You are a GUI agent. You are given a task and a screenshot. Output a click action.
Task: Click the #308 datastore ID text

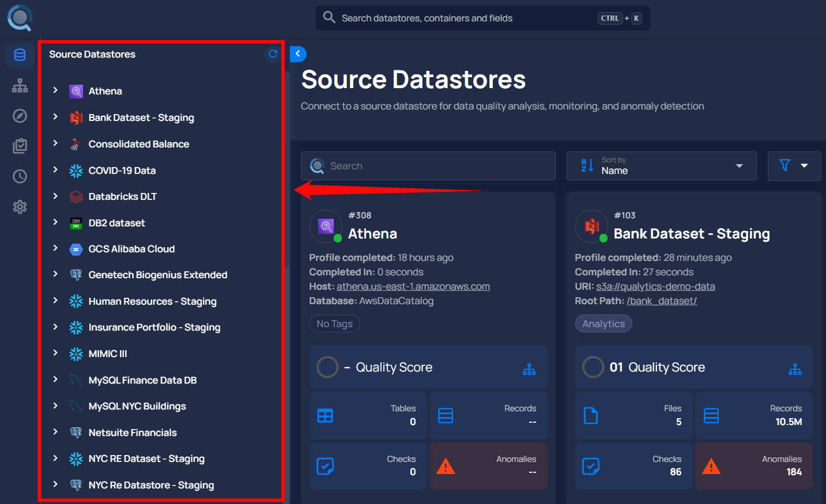pyautogui.click(x=360, y=215)
